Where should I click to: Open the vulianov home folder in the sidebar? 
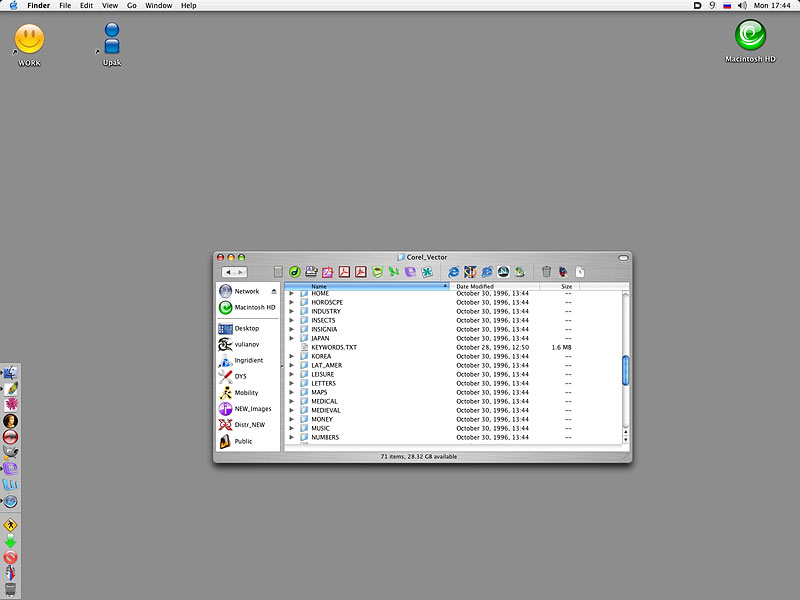[239, 344]
